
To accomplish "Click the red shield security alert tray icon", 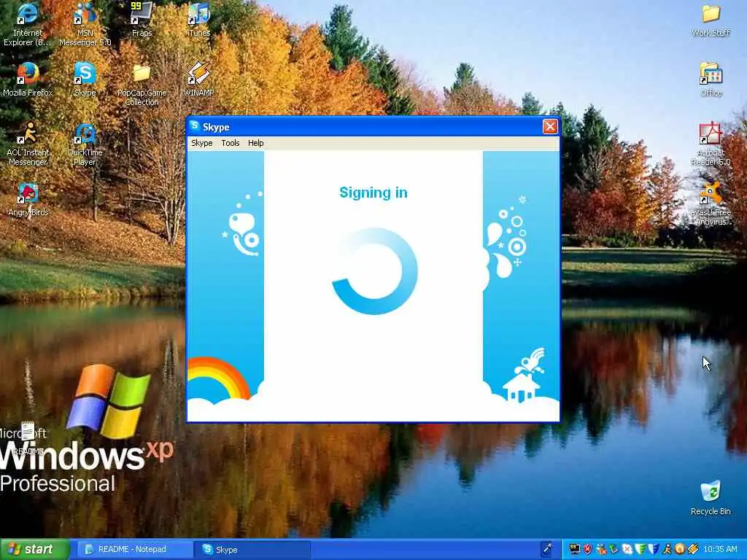I will [588, 549].
